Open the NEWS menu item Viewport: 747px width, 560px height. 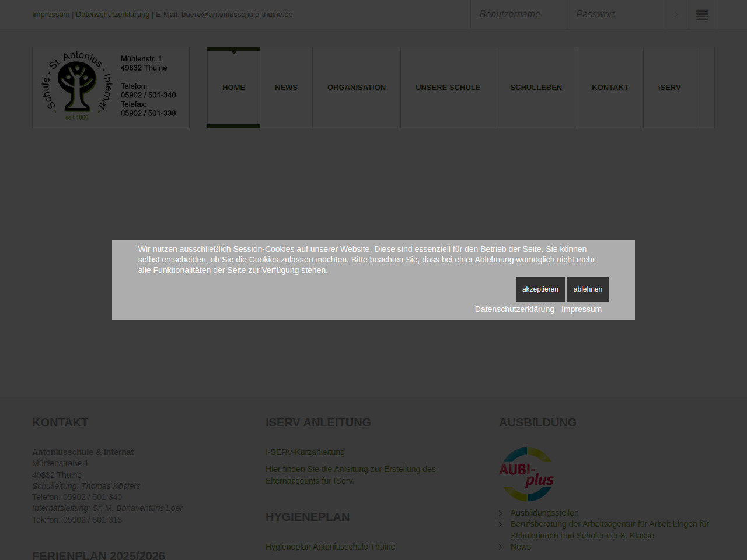(x=286, y=87)
